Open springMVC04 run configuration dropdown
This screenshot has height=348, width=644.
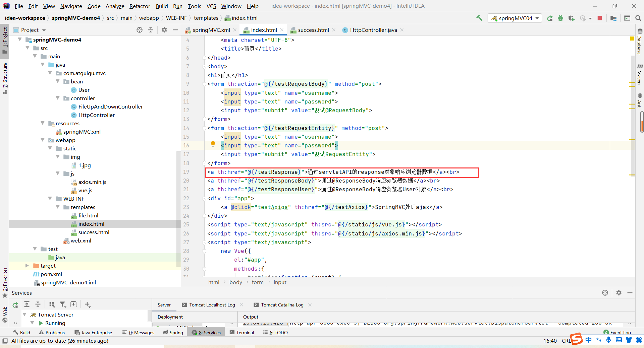(x=515, y=18)
